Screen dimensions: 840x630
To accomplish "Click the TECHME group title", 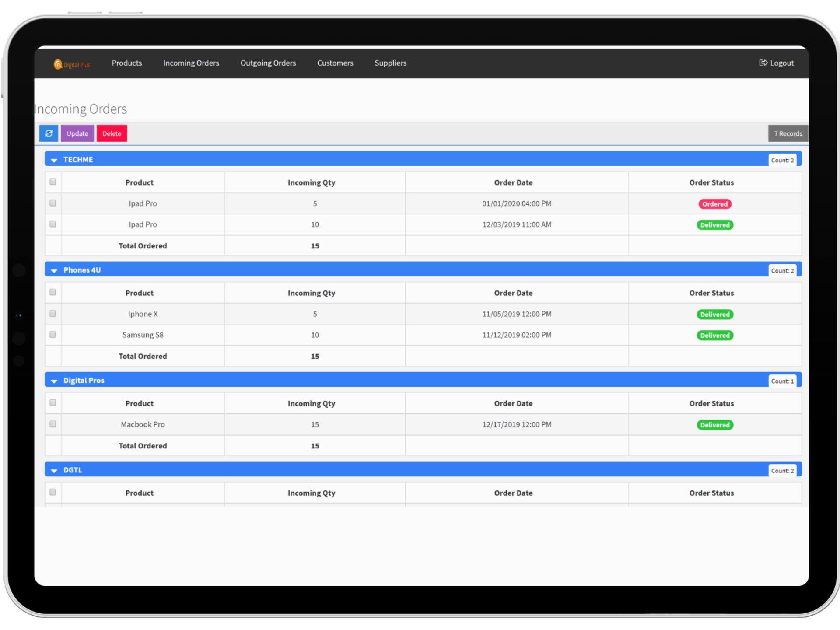I will click(78, 160).
